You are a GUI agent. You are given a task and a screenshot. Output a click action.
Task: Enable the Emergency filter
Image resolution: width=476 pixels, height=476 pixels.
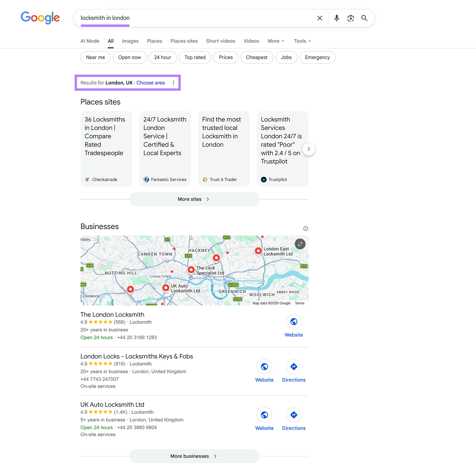point(317,57)
